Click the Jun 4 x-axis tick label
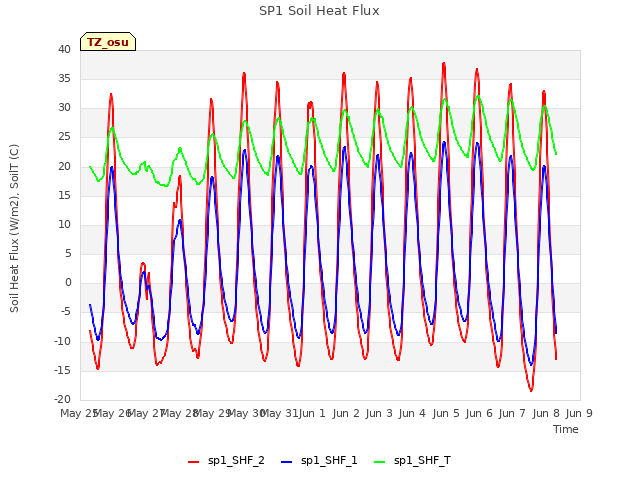 tap(412, 413)
